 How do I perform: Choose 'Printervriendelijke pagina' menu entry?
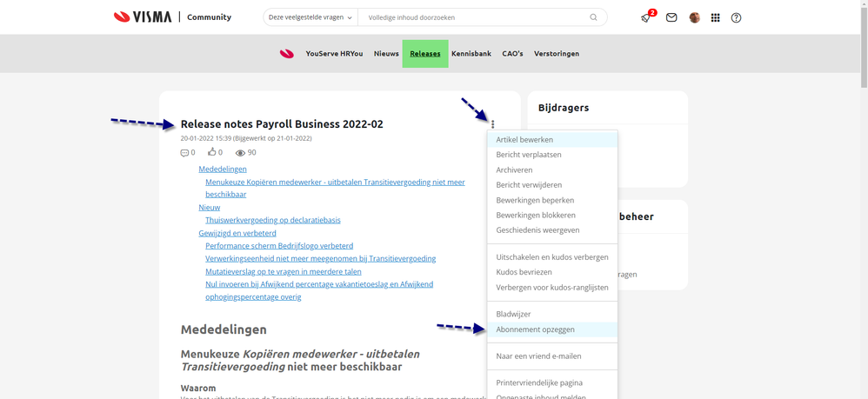click(552, 383)
